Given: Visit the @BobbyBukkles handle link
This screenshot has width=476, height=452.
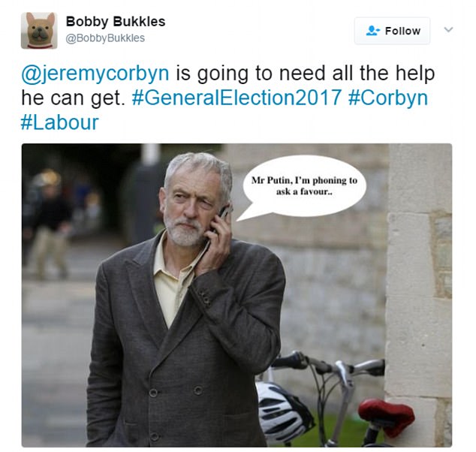Looking at the screenshot, I should tap(105, 38).
